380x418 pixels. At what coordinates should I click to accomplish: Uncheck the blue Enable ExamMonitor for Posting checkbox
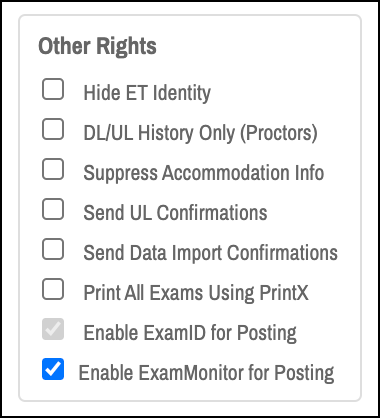point(53,369)
